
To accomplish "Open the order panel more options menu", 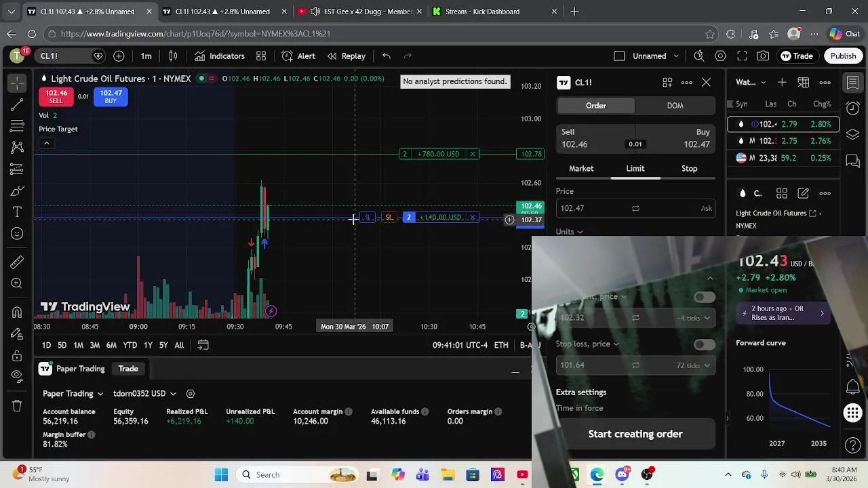I will [687, 83].
